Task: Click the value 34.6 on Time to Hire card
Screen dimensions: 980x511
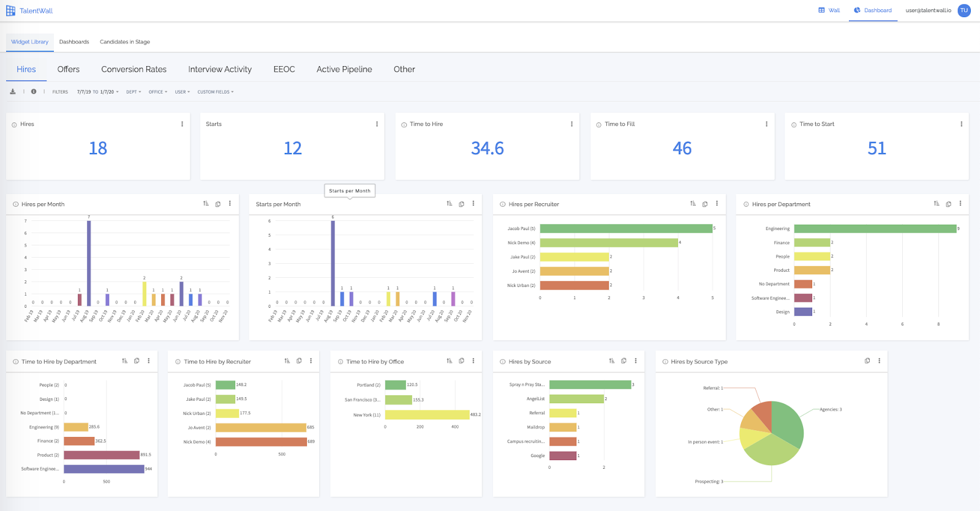Action: click(488, 148)
